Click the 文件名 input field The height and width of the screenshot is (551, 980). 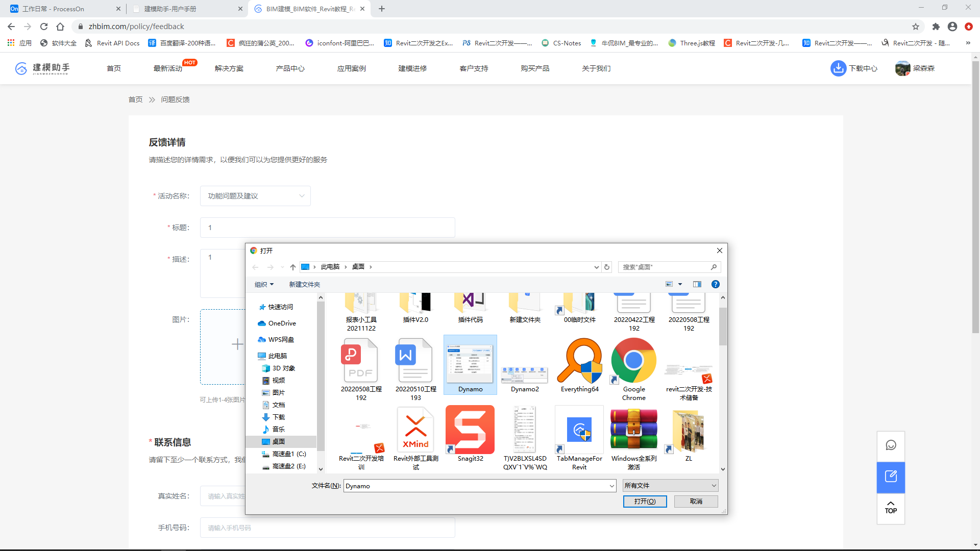click(x=477, y=486)
